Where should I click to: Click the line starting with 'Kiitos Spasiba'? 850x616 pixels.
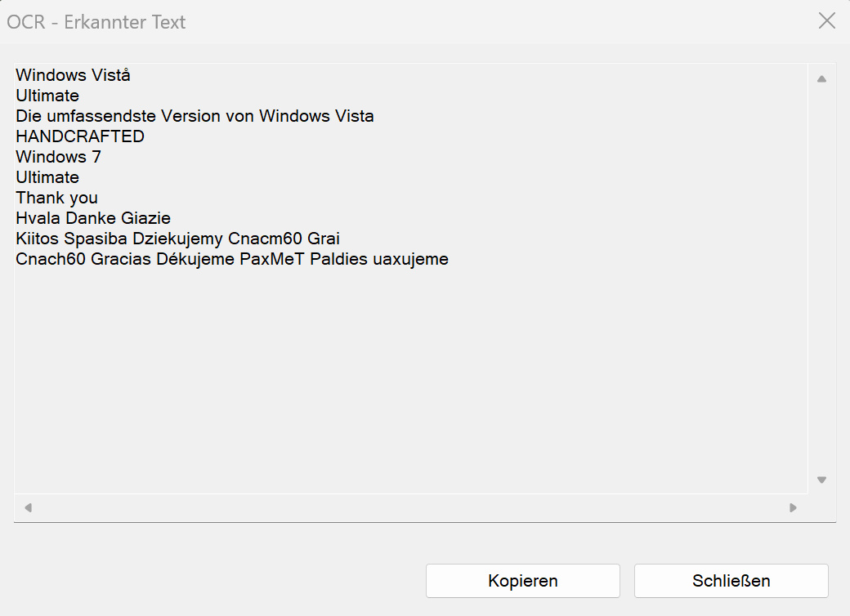(x=177, y=239)
